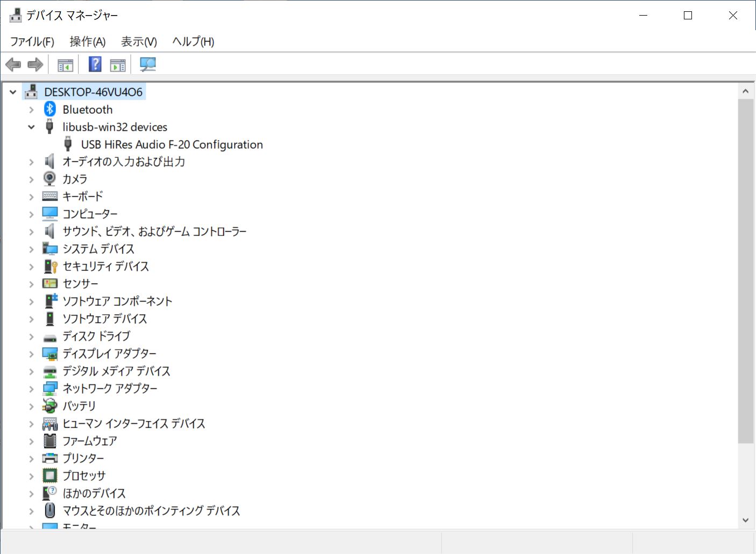
Task: Expand the デジタル メディア デバイス category
Action: (31, 371)
